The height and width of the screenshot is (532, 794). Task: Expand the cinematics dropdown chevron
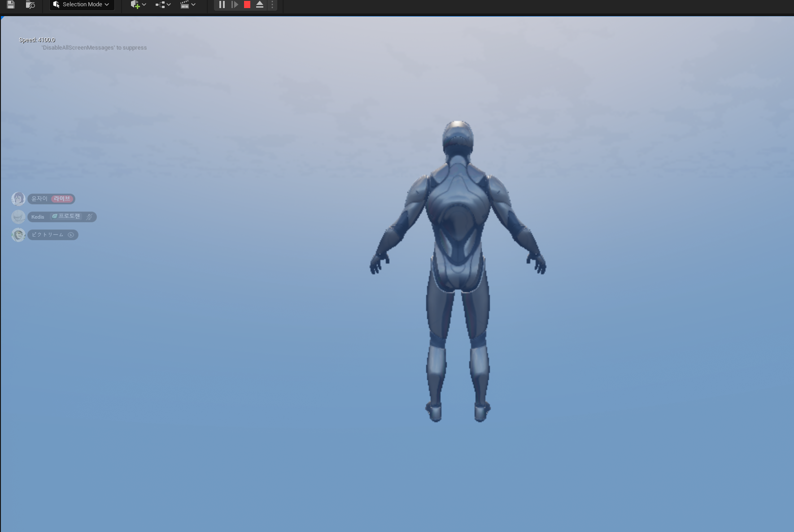pyautogui.click(x=193, y=4)
